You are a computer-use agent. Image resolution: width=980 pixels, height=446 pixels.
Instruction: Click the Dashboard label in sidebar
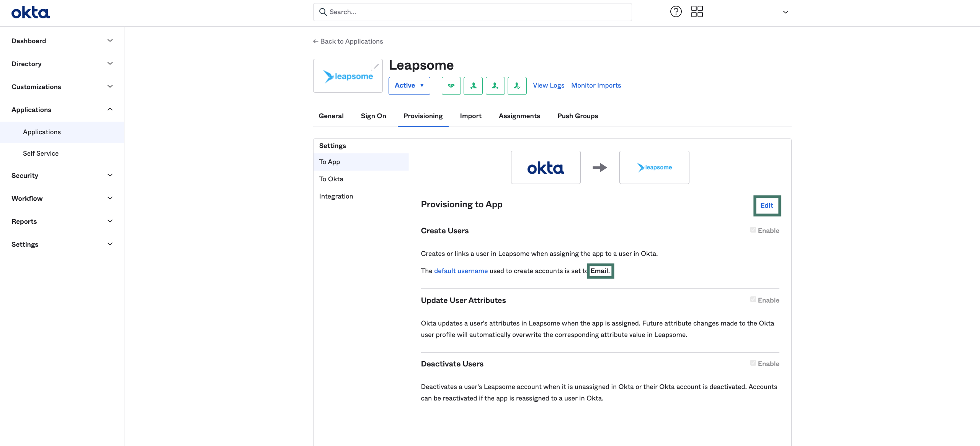[x=29, y=41]
